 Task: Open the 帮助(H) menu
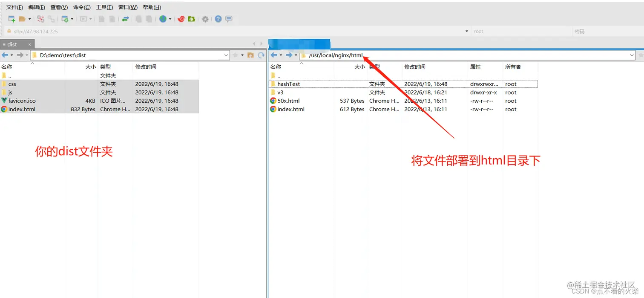(x=152, y=7)
